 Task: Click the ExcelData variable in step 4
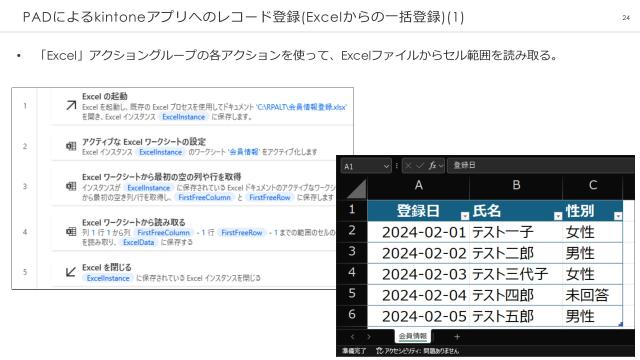click(139, 242)
